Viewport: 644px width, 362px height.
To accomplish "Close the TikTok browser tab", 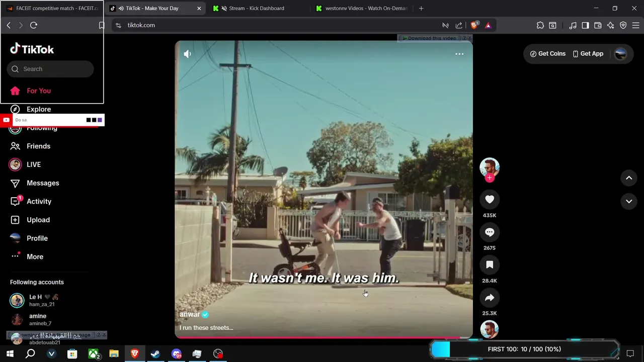I will (x=199, y=8).
